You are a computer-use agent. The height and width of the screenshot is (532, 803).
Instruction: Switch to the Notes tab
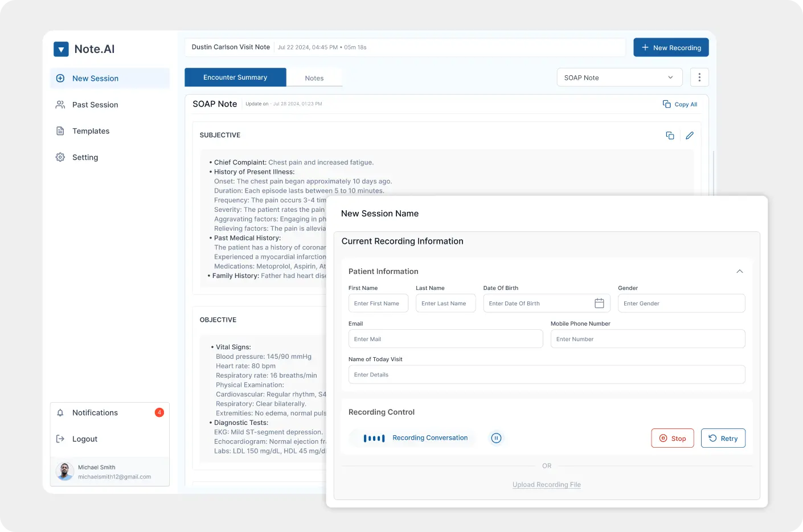click(314, 77)
